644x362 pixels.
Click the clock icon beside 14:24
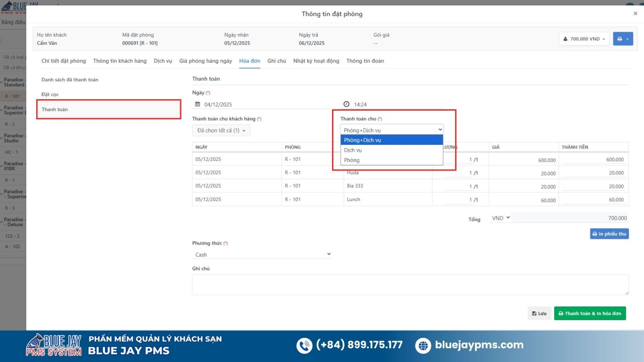pos(346,104)
